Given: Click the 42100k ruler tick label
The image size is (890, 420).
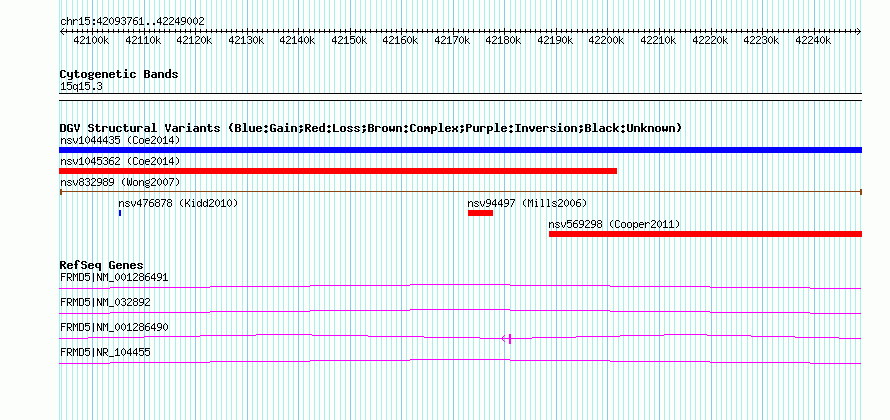Looking at the screenshot, I should coord(93,40).
